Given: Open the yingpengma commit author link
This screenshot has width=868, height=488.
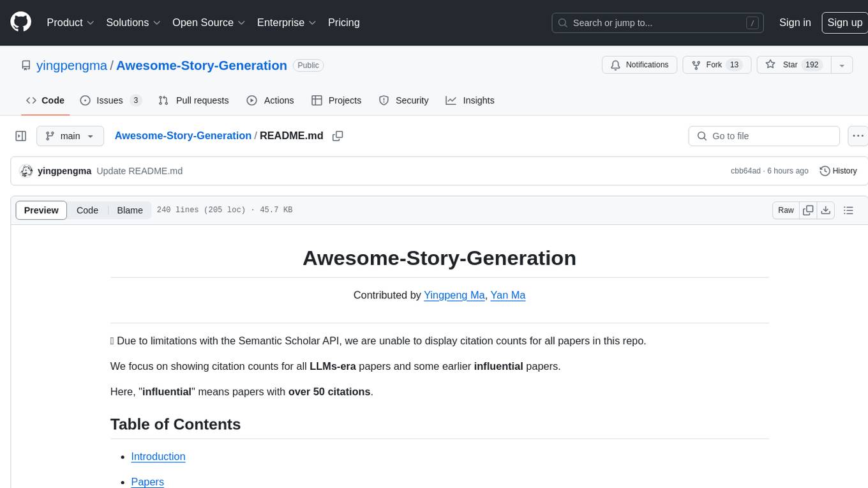Looking at the screenshot, I should pos(64,171).
